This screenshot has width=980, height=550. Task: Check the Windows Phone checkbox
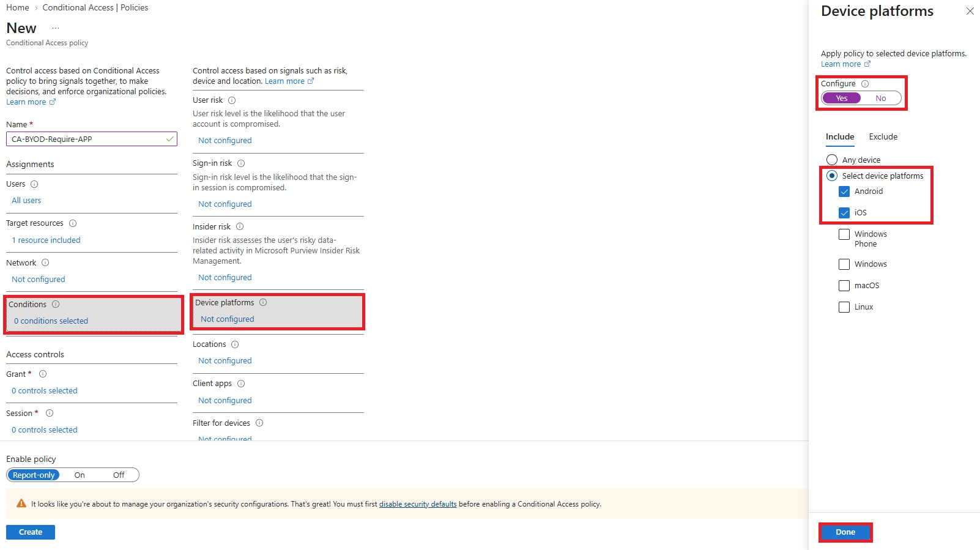click(844, 234)
